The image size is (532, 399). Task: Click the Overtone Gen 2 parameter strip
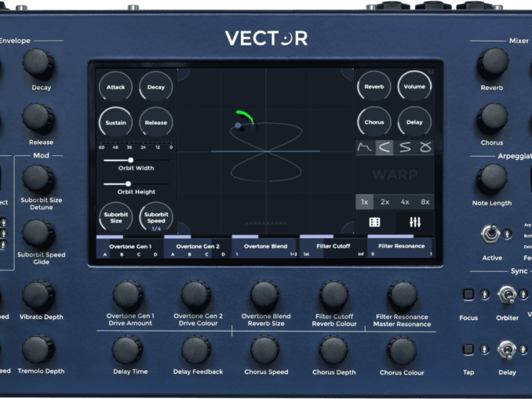(x=198, y=247)
